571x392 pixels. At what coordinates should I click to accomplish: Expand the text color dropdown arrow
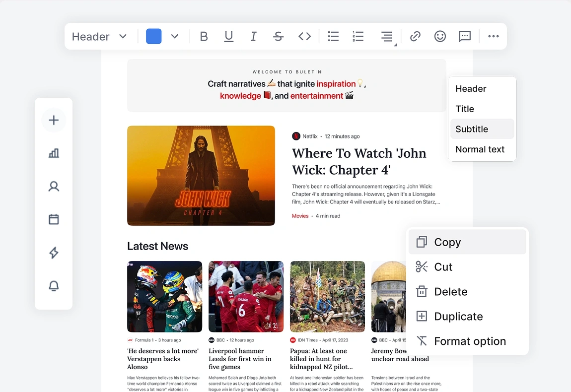click(174, 36)
